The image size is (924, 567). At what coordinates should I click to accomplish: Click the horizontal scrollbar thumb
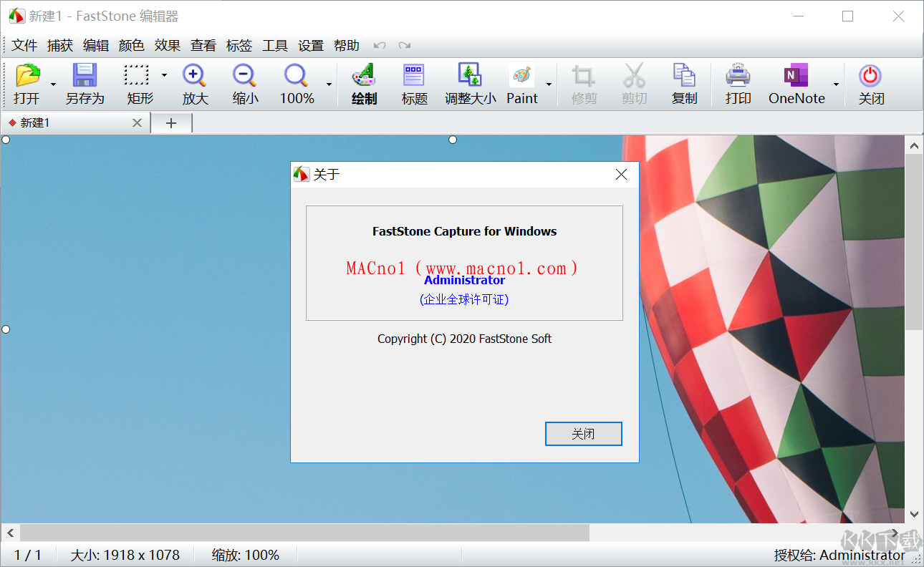[x=304, y=533]
